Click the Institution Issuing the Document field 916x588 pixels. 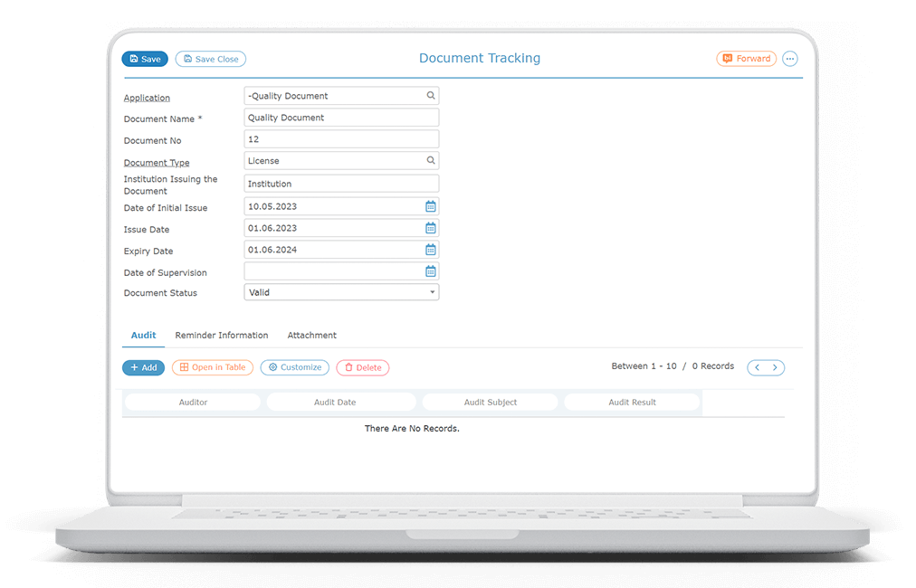point(341,184)
